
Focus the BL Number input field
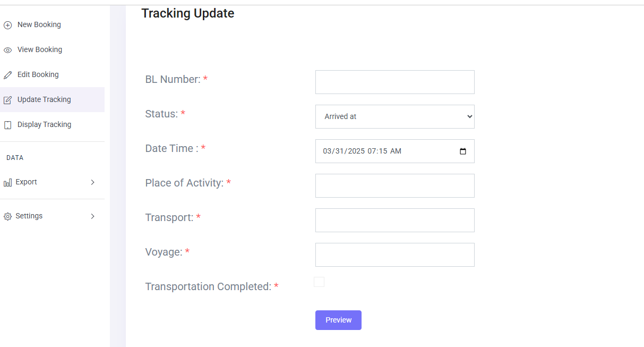(394, 82)
